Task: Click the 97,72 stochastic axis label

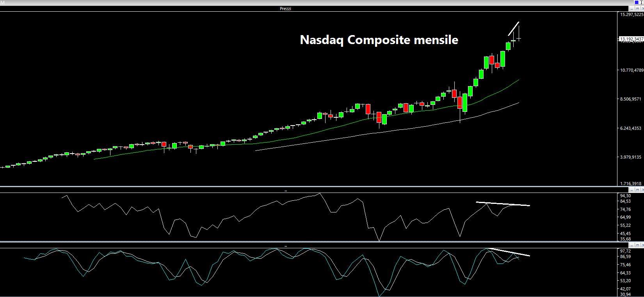Action: (625, 251)
